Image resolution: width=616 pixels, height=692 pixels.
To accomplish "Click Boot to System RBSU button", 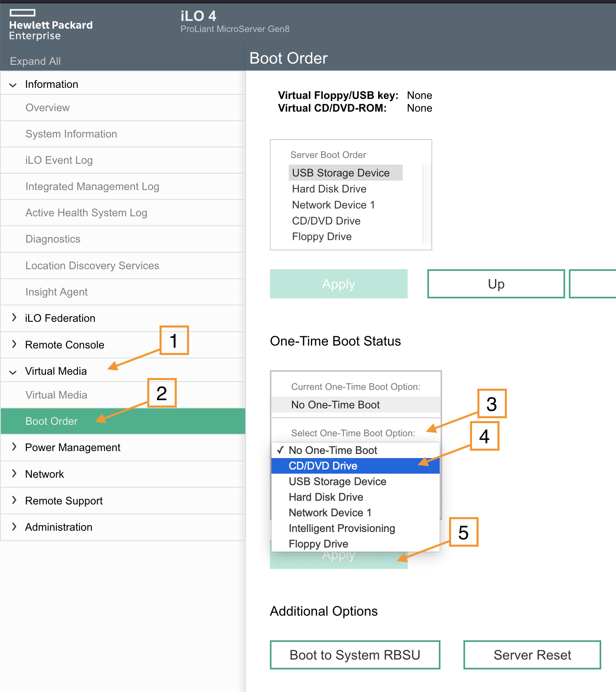I will [x=355, y=655].
